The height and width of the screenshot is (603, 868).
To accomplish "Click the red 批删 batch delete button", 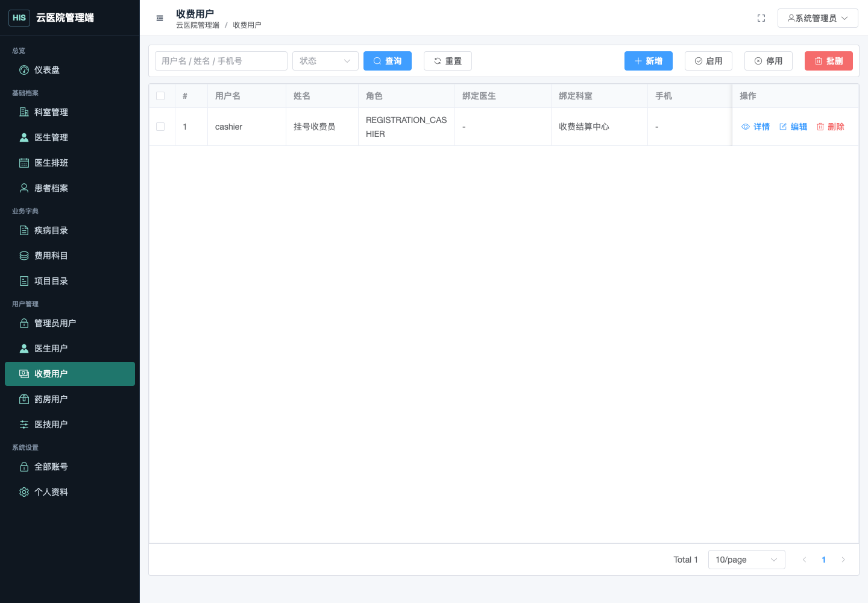I will [x=829, y=61].
